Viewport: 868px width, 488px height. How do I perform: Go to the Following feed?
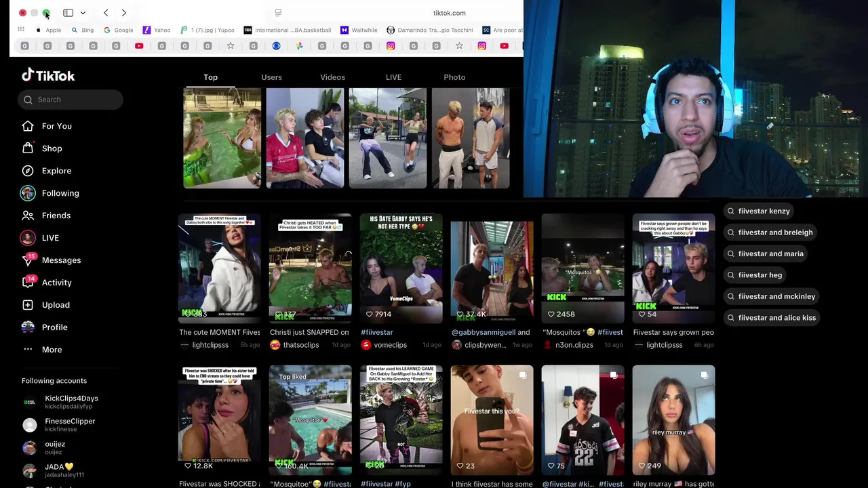60,193
